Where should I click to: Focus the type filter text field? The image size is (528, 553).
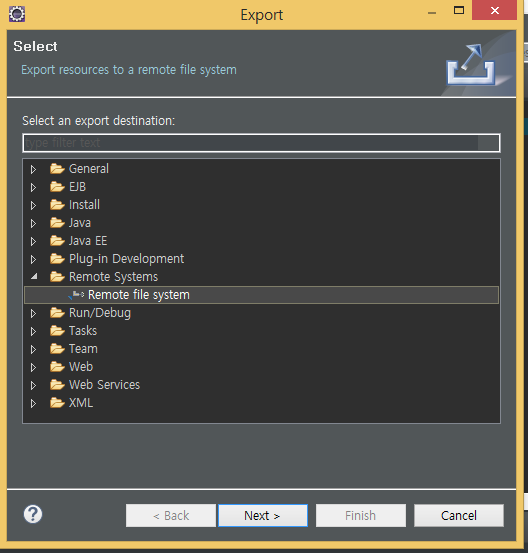(261, 143)
